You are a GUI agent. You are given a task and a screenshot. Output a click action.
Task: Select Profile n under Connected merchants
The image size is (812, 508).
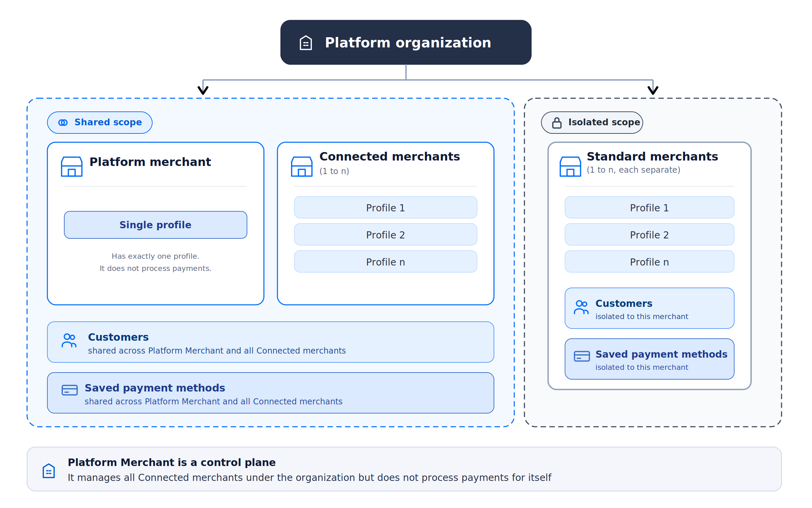386,261
